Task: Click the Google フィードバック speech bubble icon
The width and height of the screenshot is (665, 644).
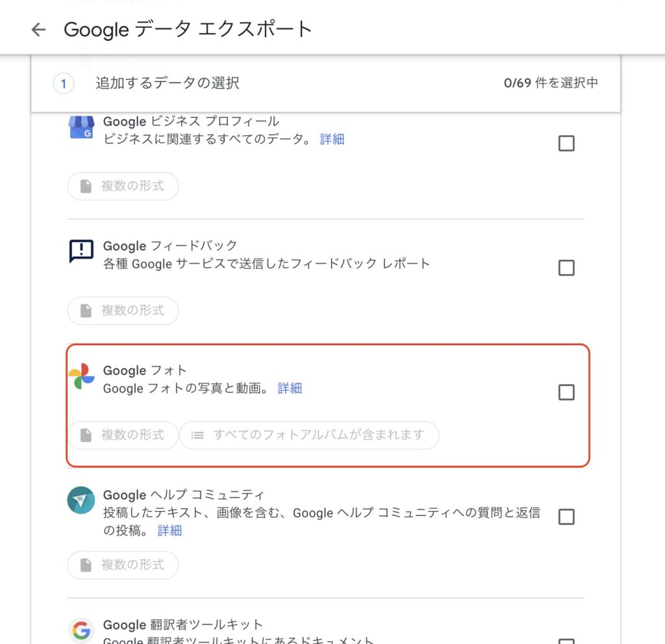Action: 81,251
